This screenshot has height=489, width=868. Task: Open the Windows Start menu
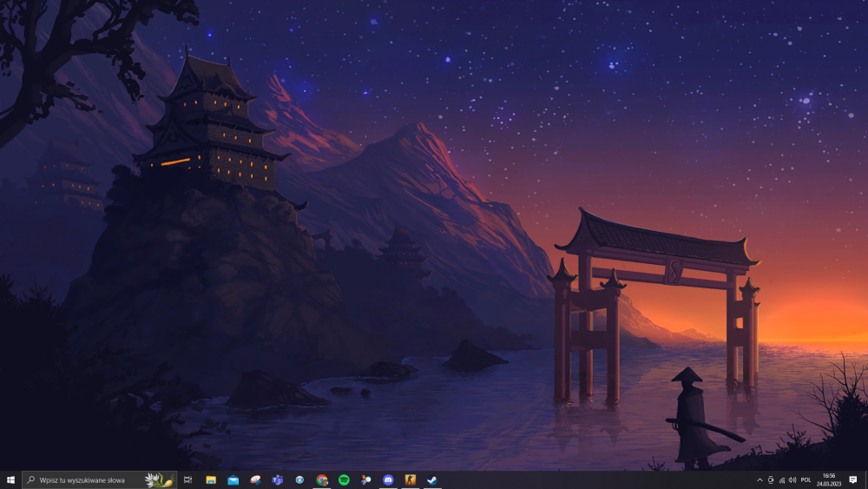pyautogui.click(x=10, y=479)
